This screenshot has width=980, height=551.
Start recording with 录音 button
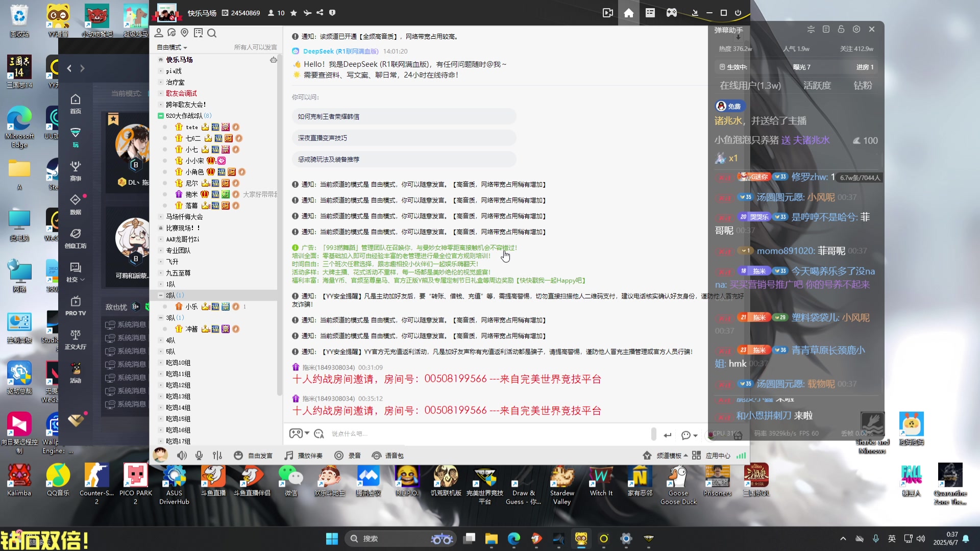pyautogui.click(x=348, y=456)
